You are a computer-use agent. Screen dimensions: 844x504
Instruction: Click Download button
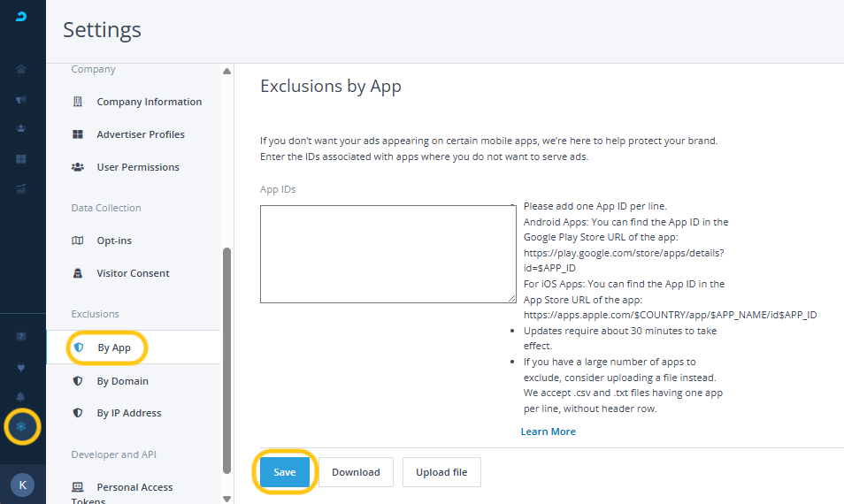click(x=356, y=472)
